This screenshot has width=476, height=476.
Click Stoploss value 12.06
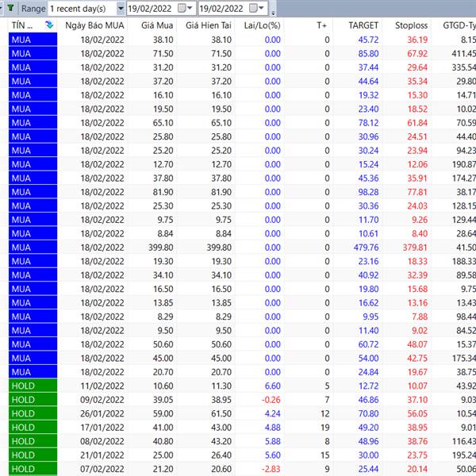pyautogui.click(x=417, y=164)
